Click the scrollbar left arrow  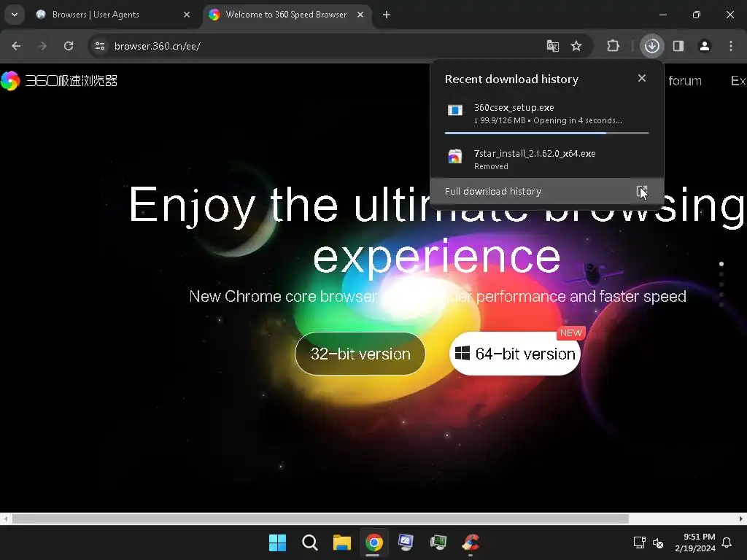5,518
